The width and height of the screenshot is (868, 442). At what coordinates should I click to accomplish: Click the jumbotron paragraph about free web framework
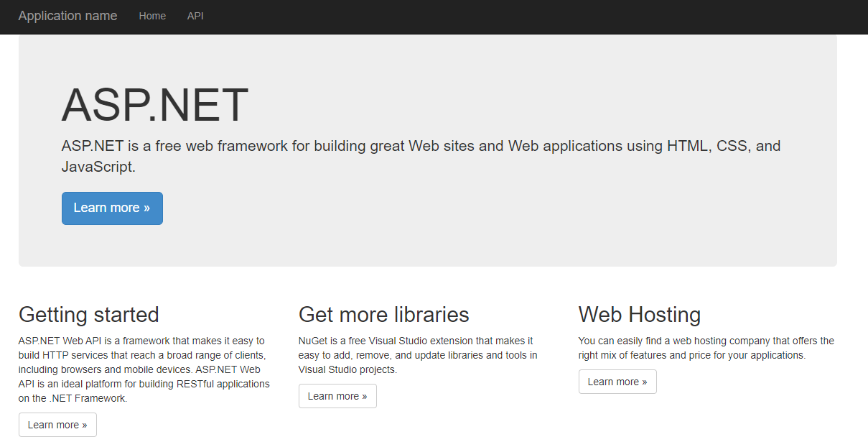(x=421, y=157)
